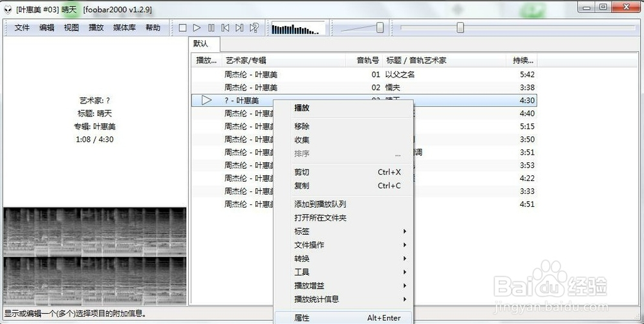Choose 收集 in the context menu
The height and width of the screenshot is (324, 644).
point(343,140)
